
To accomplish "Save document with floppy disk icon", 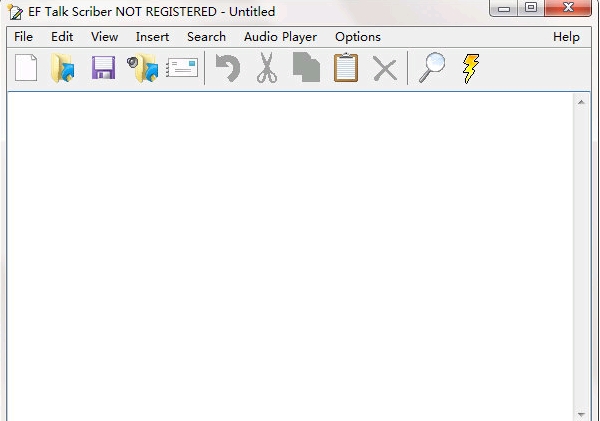I will 103,68.
